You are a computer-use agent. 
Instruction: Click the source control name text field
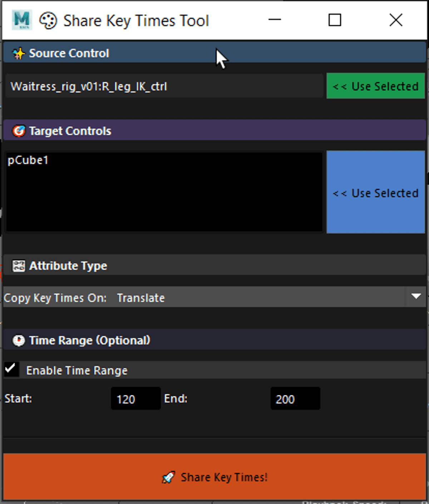coord(164,87)
